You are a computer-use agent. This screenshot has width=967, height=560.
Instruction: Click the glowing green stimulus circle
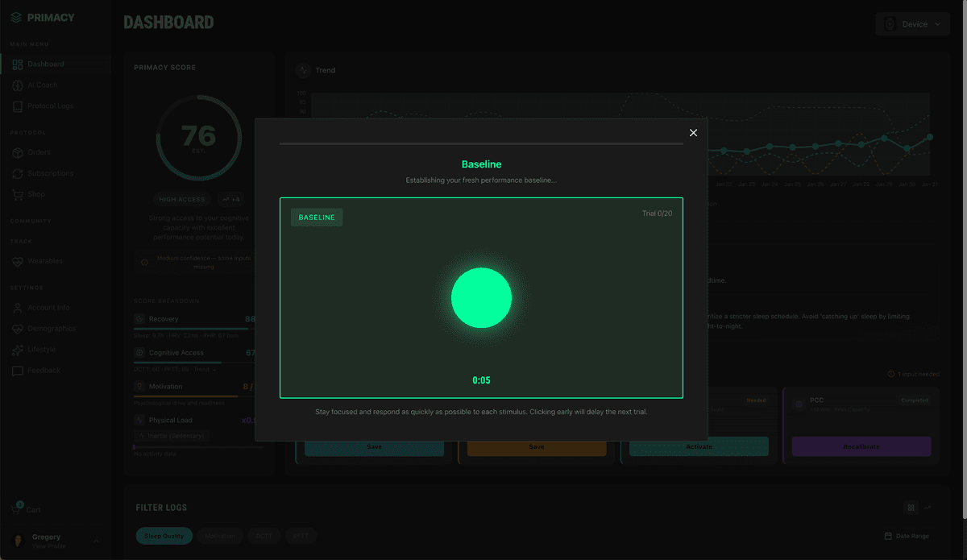481,298
